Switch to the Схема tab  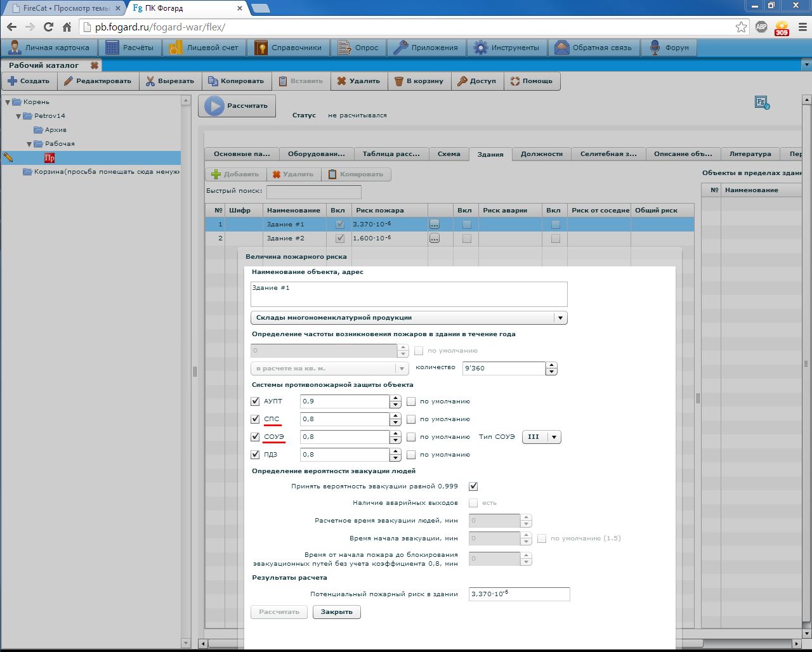click(449, 154)
